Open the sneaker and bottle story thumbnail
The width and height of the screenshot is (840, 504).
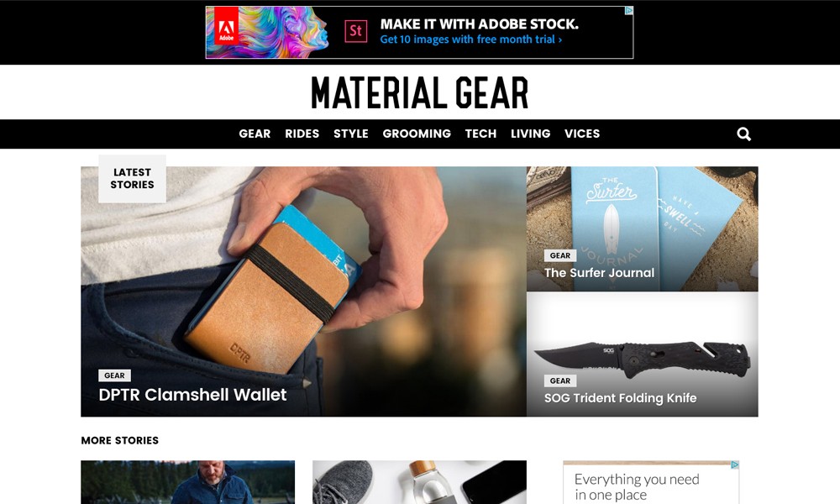(x=419, y=482)
